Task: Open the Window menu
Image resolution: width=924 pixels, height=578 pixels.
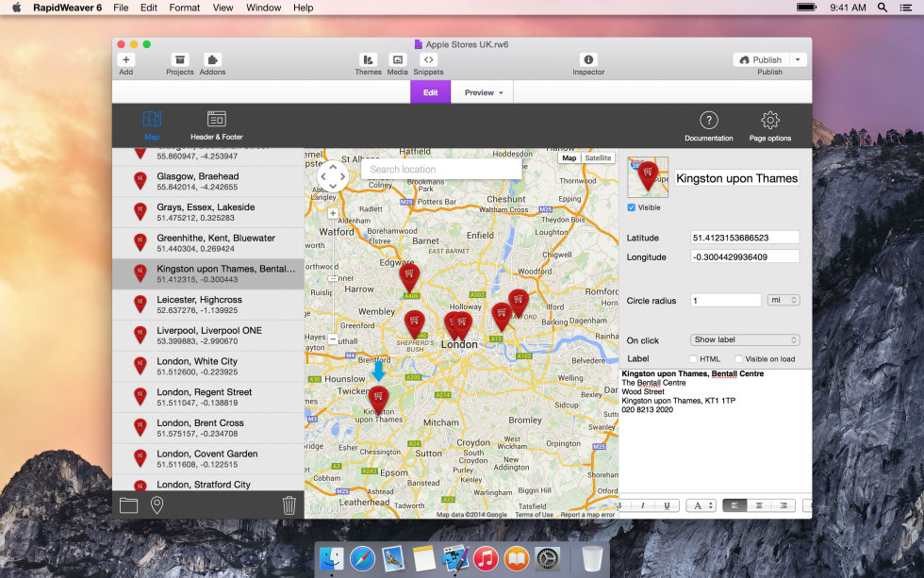Action: point(263,8)
